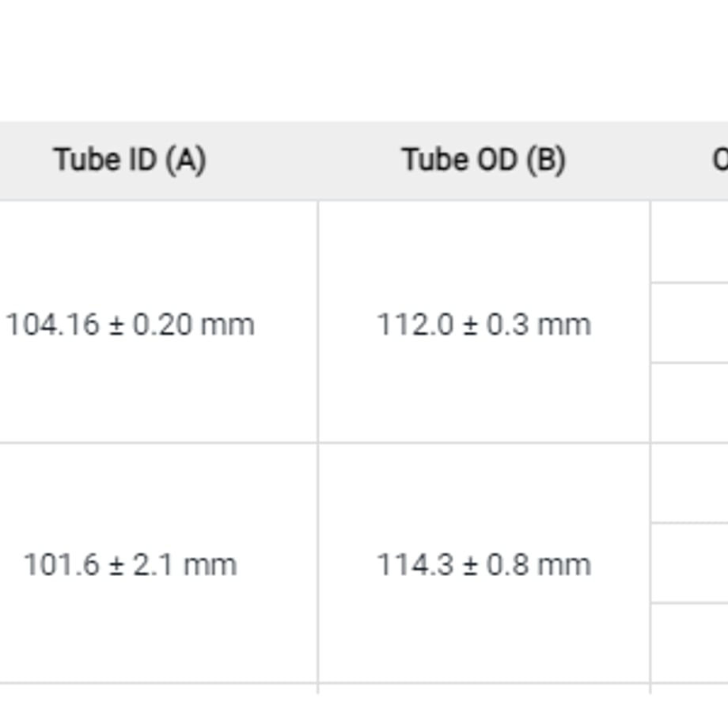Click the Tube ID (A) column header
Image resolution: width=728 pixels, height=728 pixels.
pos(130,160)
